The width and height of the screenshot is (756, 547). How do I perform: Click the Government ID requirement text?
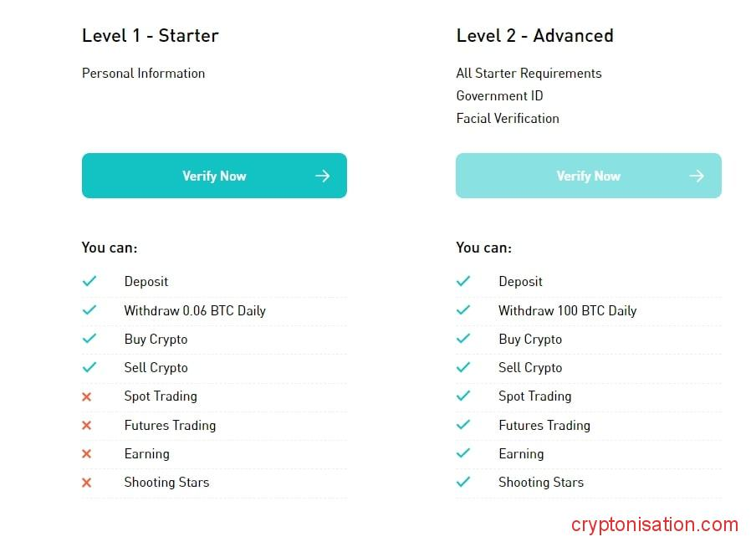pyautogui.click(x=499, y=96)
